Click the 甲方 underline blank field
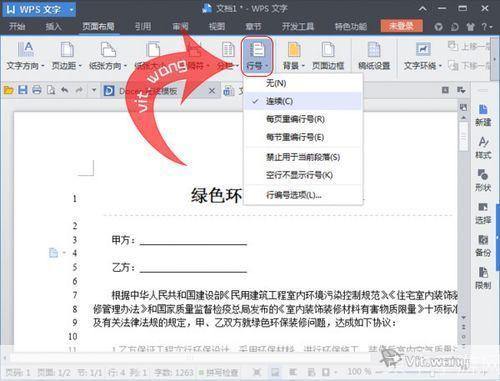500x381 pixels. pos(193,241)
